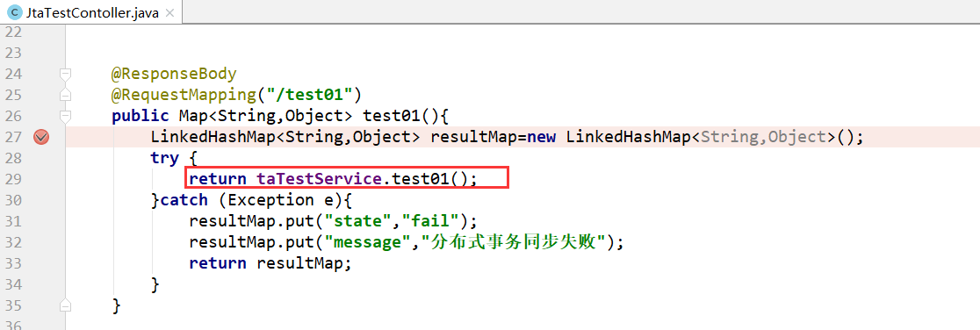Click the closing brace on line 35
This screenshot has width=980, height=330.
pos(116,305)
